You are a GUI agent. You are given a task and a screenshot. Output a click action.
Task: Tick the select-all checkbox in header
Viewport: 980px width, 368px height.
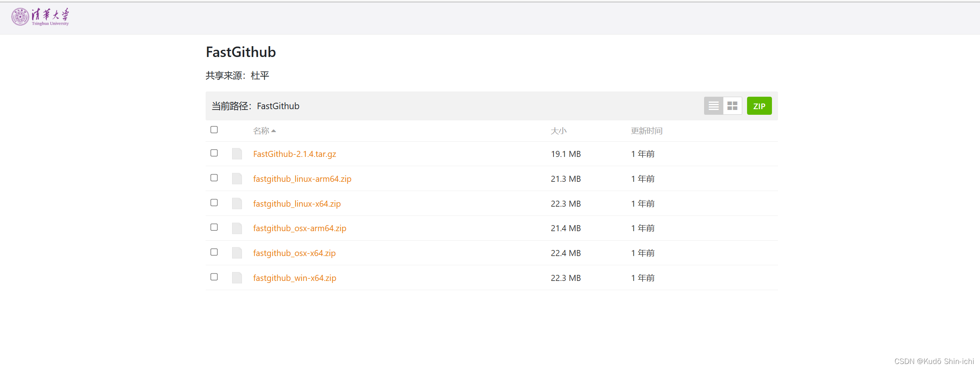214,130
